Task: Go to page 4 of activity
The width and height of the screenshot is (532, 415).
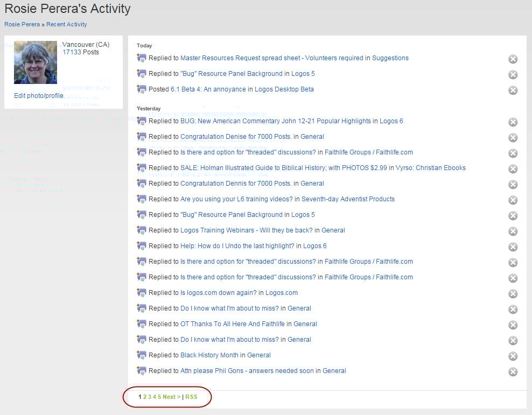Action: 155,397
